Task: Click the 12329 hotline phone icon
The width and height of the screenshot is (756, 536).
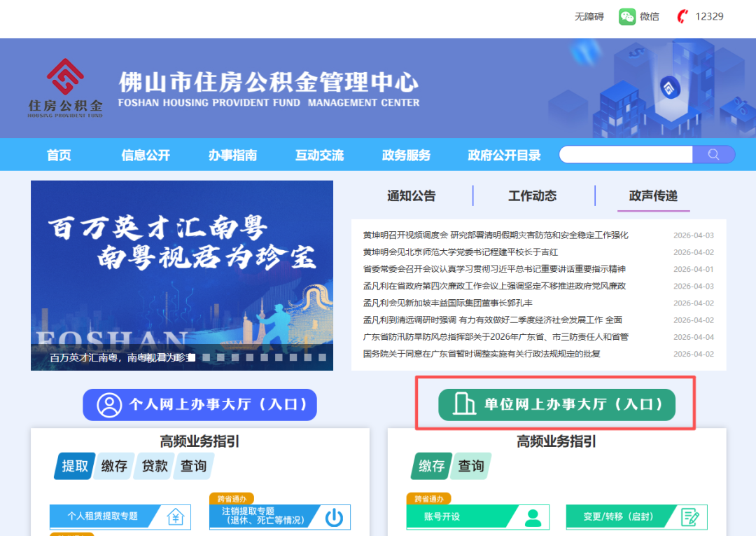Action: pyautogui.click(x=682, y=17)
